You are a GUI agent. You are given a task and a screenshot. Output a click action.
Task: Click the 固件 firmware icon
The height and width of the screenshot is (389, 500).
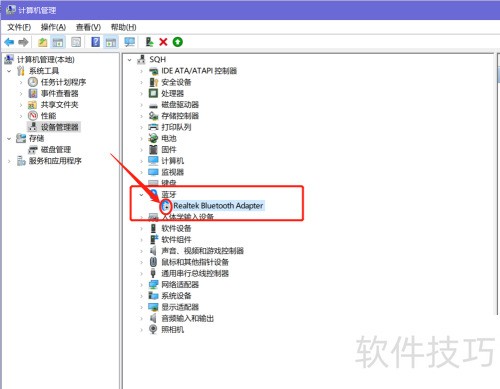[x=153, y=149]
